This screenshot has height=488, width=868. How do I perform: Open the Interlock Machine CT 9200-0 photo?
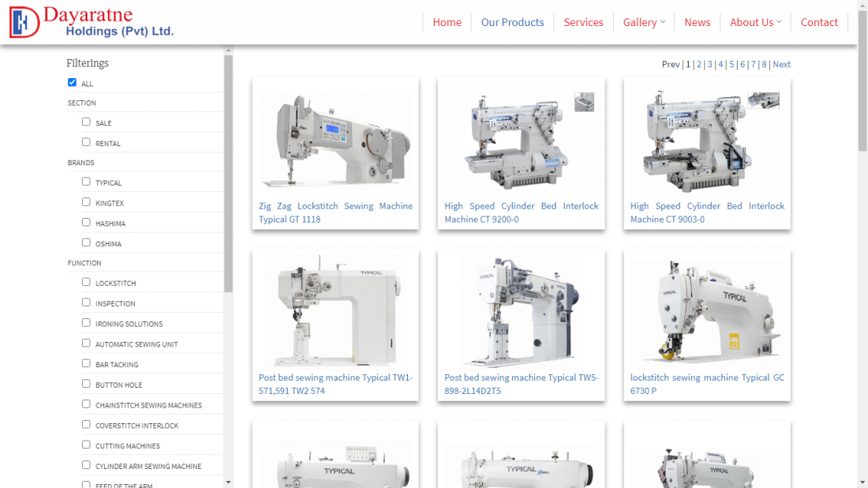[521, 139]
